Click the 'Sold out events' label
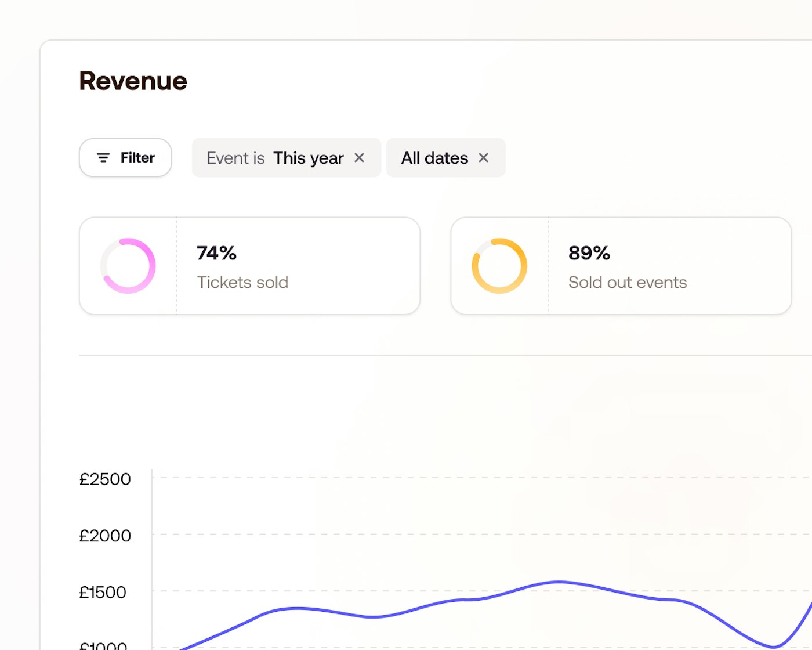812x650 pixels. pyautogui.click(x=628, y=282)
